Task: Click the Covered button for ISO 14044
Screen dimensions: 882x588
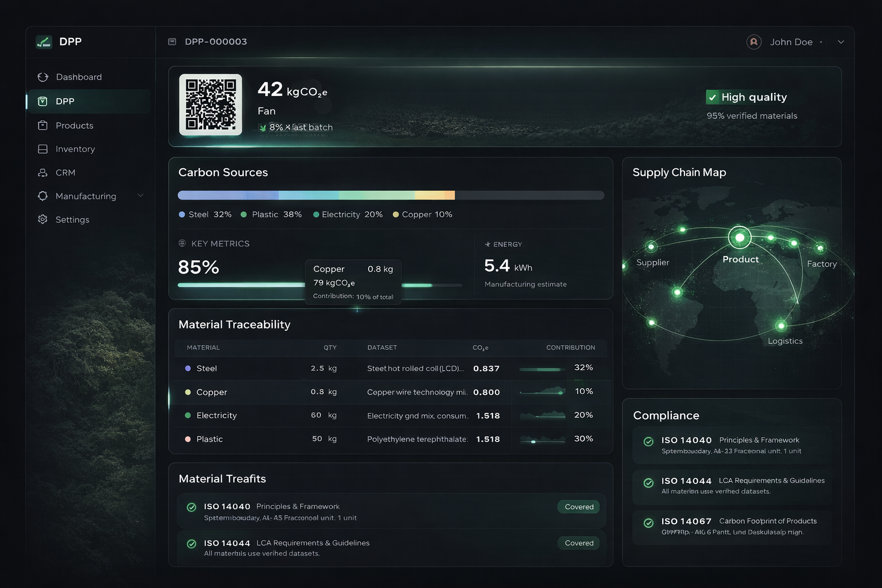Action: pyautogui.click(x=578, y=543)
